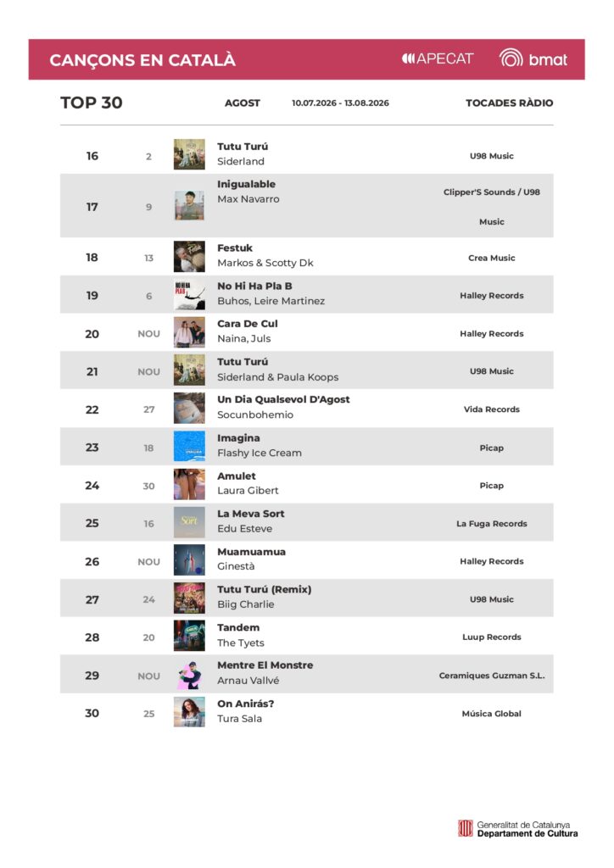
Task: Select the Festuk album artwork
Action: pyautogui.click(x=189, y=256)
